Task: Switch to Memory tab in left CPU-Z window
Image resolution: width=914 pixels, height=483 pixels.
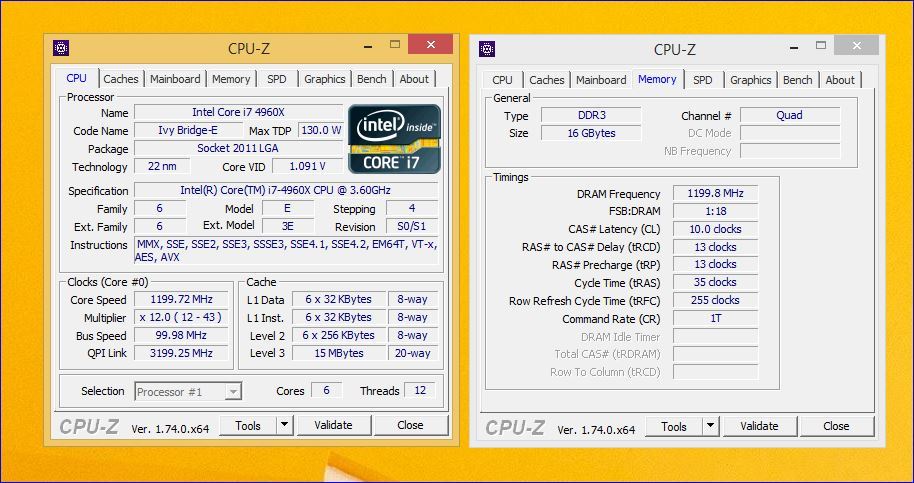Action: (231, 79)
